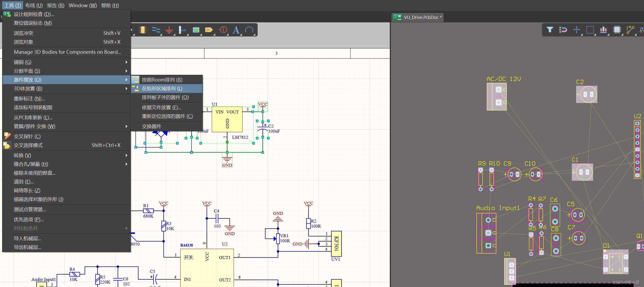Open the 报告 (R) menu
Screen dimensions: 644x287
(x=56, y=5)
